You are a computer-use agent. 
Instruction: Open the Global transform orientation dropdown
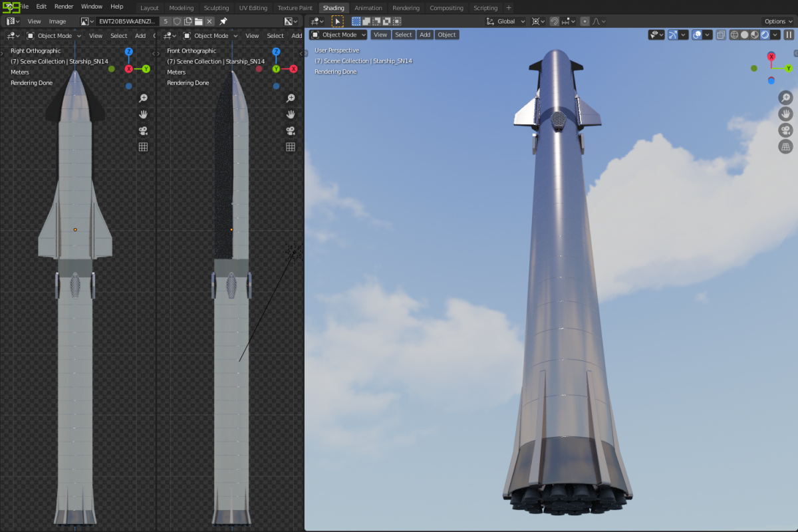click(x=506, y=21)
